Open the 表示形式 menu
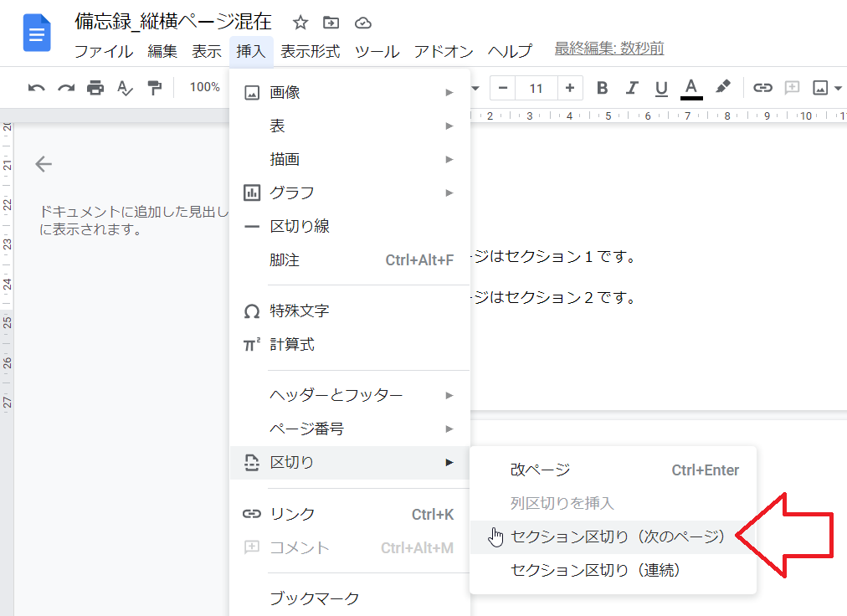This screenshot has height=616, width=847. (310, 51)
